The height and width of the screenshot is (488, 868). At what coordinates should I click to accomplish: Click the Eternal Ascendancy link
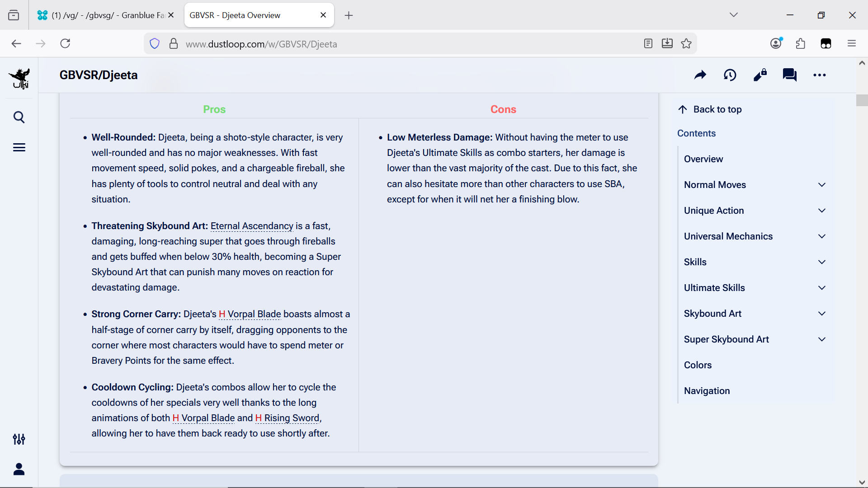252,226
